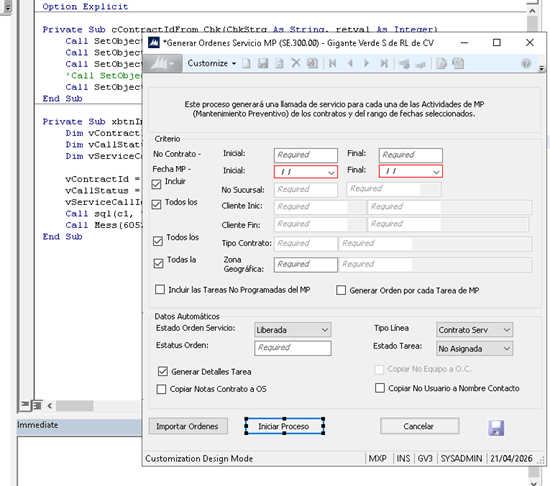550x486 pixels.
Task: Click the Cliente Fin first input field
Action: (320, 224)
